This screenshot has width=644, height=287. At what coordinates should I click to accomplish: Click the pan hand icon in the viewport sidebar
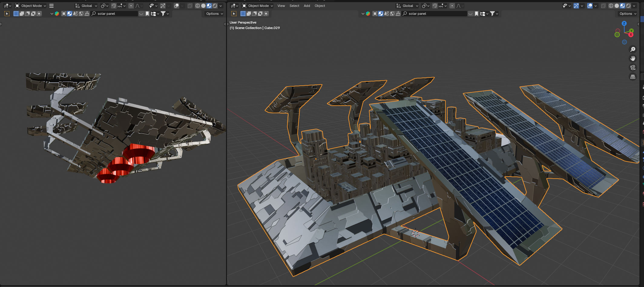pyautogui.click(x=633, y=58)
